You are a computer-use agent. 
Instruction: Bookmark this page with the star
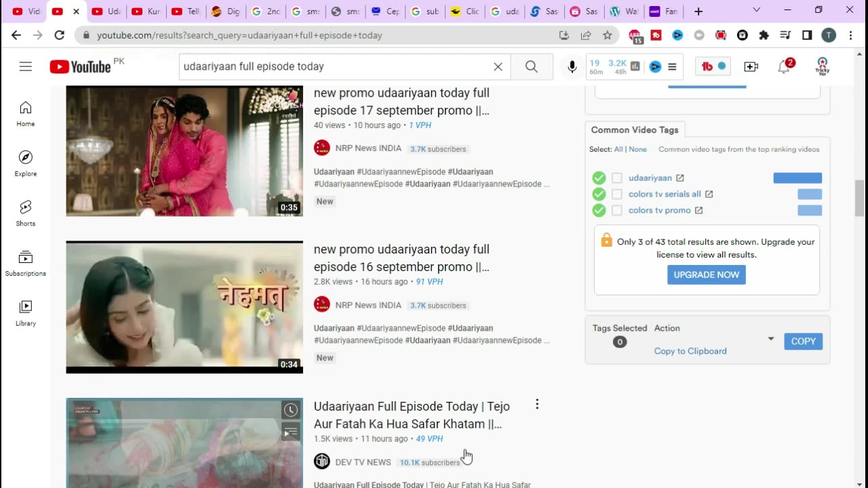(608, 35)
